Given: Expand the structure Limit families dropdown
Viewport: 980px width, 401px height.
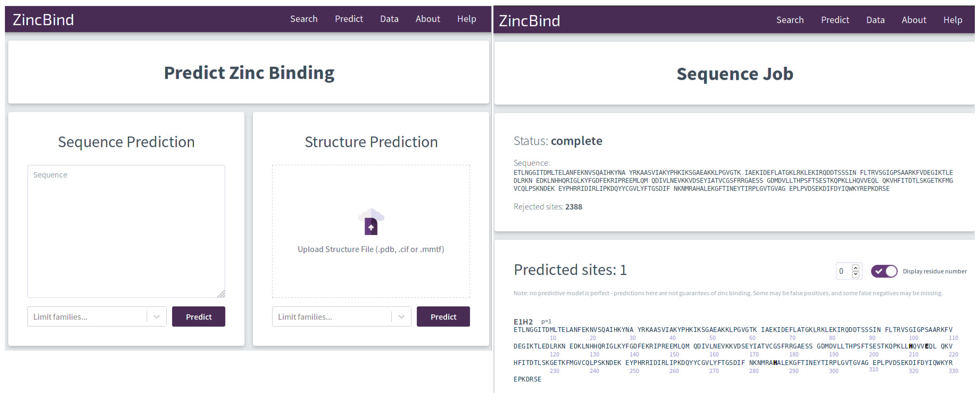Looking at the screenshot, I should 401,317.
